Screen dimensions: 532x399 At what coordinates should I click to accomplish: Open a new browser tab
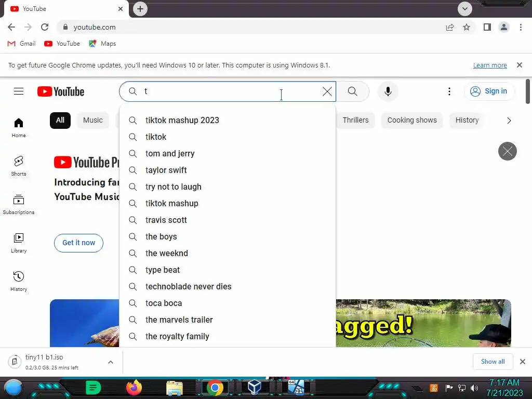pos(140,9)
